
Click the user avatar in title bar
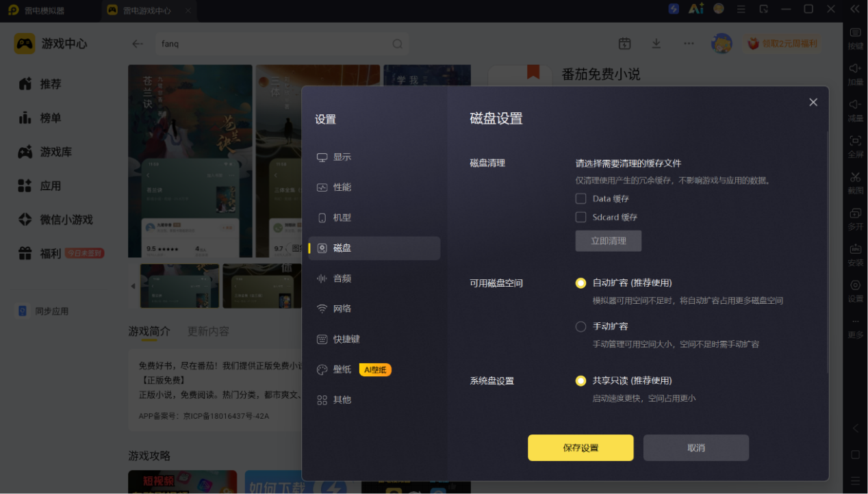point(719,9)
